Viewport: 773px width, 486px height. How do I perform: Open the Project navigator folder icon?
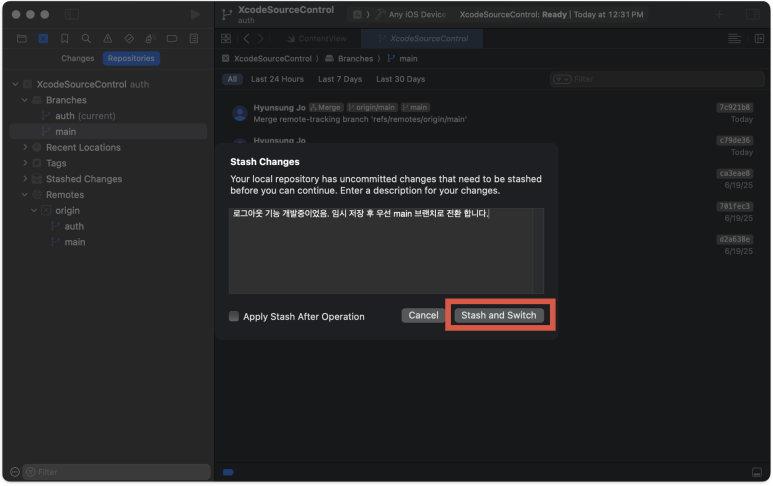tap(22, 38)
